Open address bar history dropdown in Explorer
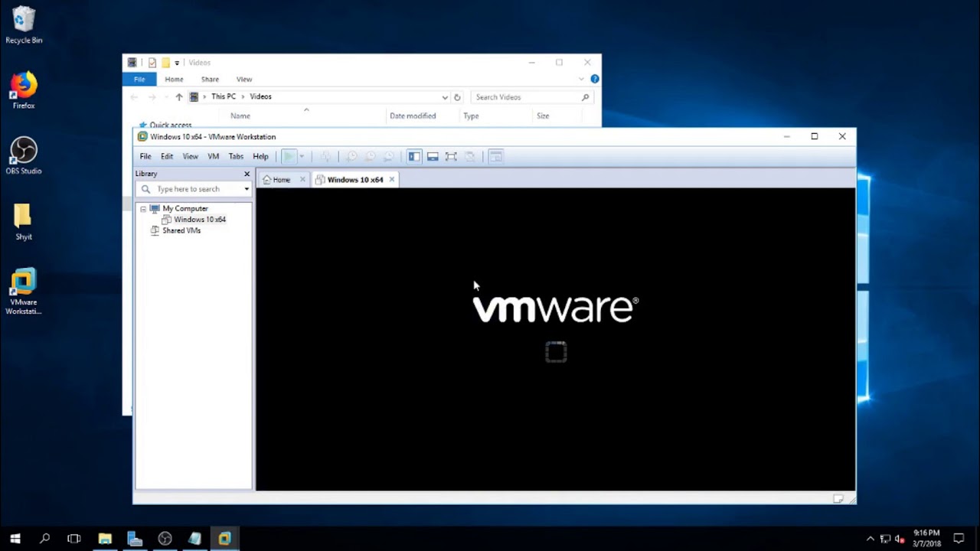 [445, 97]
